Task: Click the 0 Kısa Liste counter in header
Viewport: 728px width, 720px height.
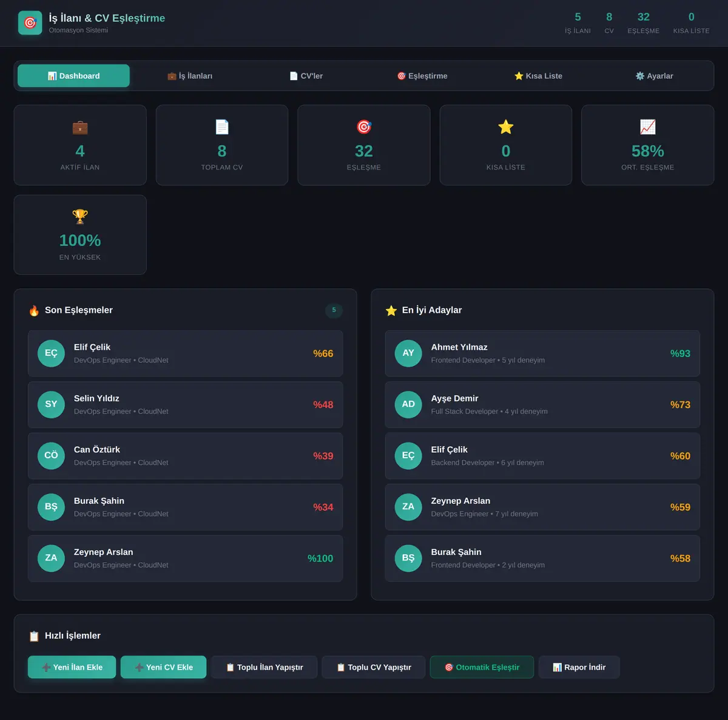Action: 691,22
